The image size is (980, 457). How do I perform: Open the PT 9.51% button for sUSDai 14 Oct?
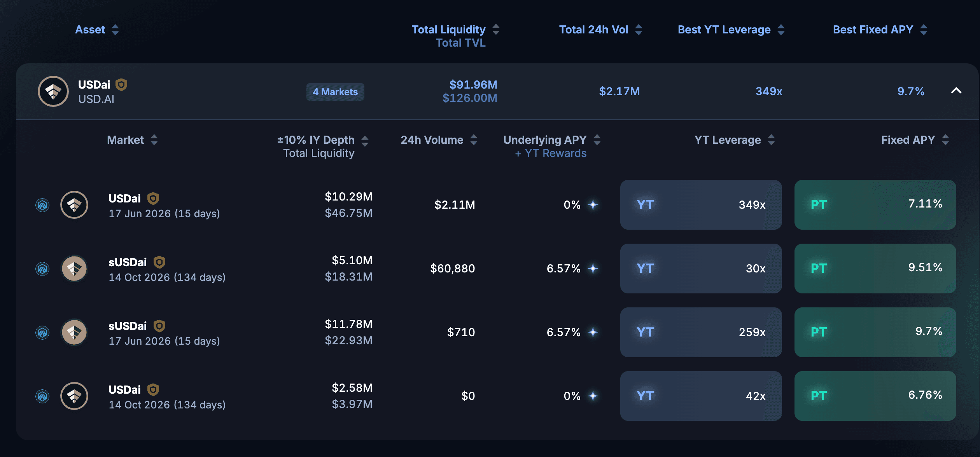pos(875,269)
